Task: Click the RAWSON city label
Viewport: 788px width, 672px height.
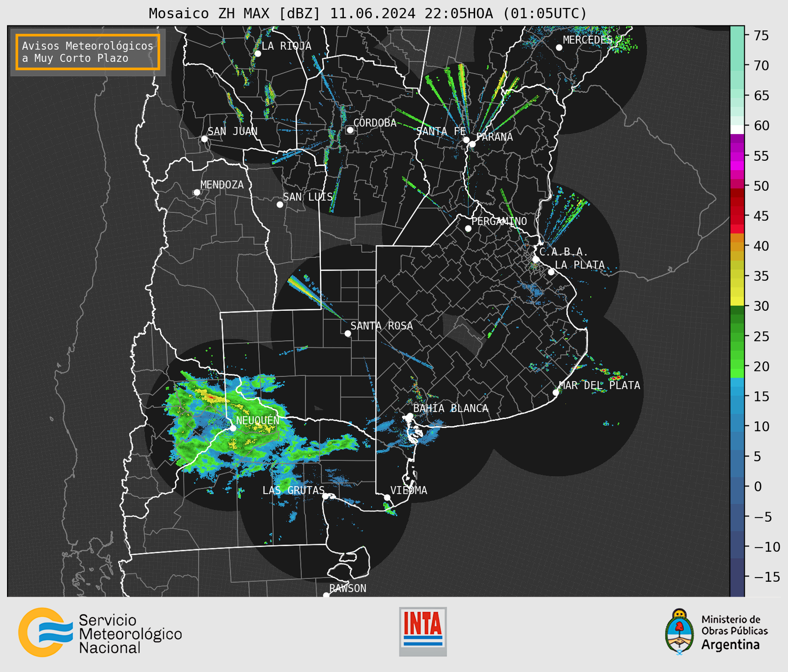Action: pyautogui.click(x=348, y=588)
